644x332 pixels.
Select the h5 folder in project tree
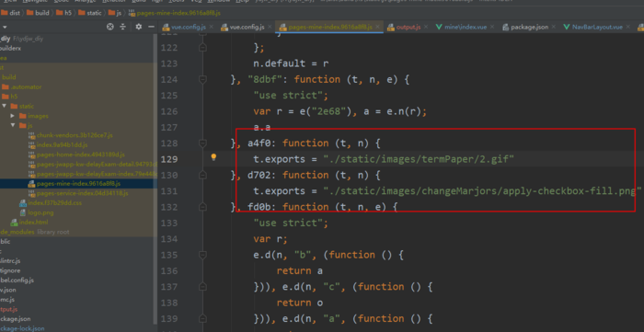(10, 97)
